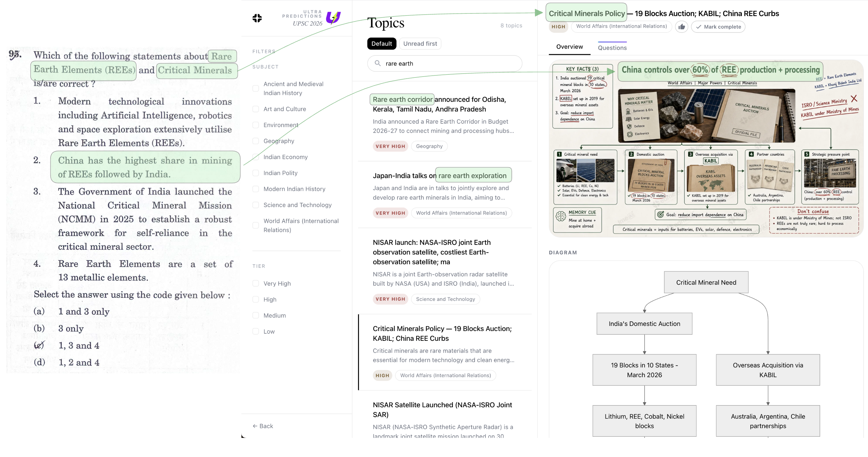Select Unread first sorting
868x457 pixels.
click(420, 43)
